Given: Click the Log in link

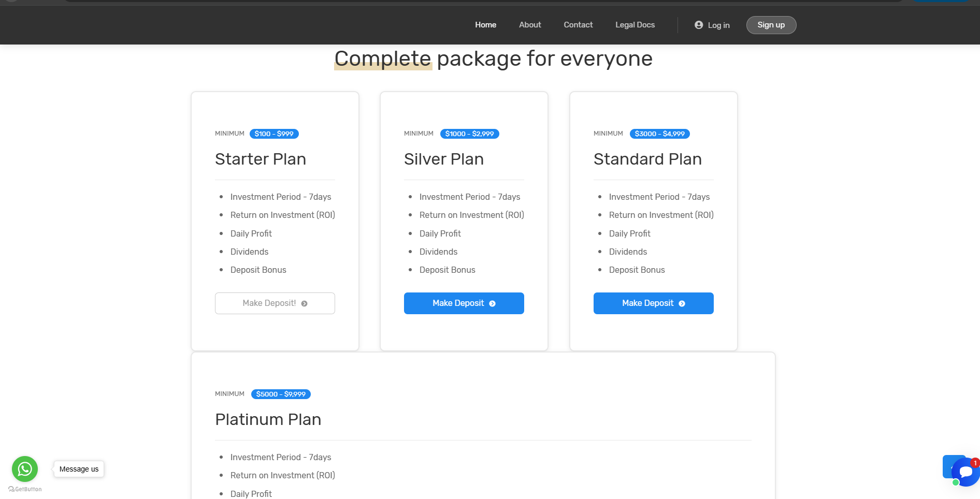Looking at the screenshot, I should coord(718,25).
